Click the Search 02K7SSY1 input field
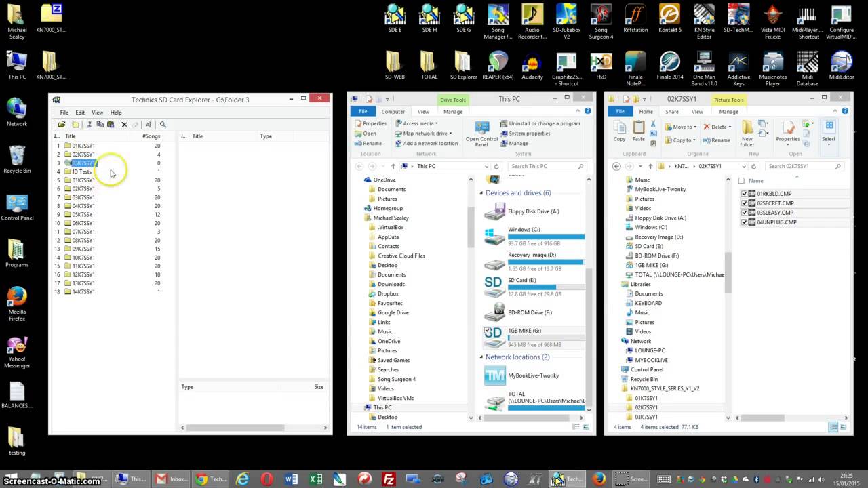868x488 pixels. pyautogui.click(x=804, y=166)
